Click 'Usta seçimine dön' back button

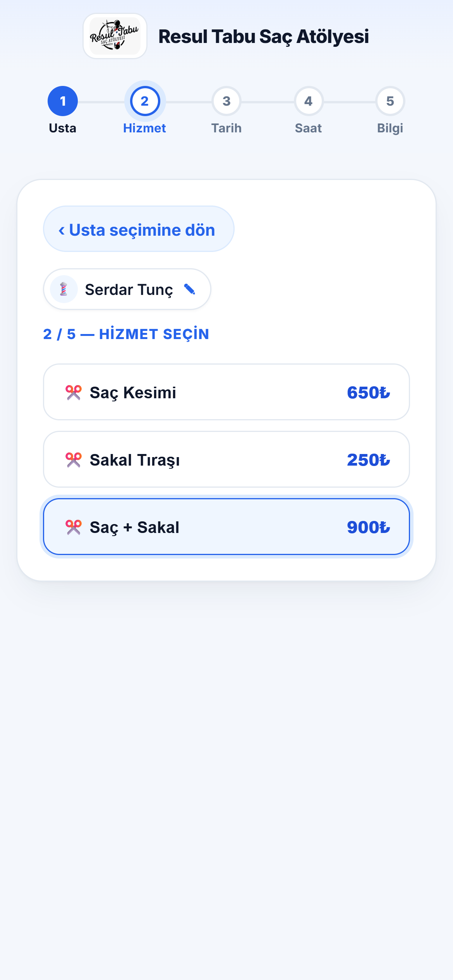click(139, 229)
